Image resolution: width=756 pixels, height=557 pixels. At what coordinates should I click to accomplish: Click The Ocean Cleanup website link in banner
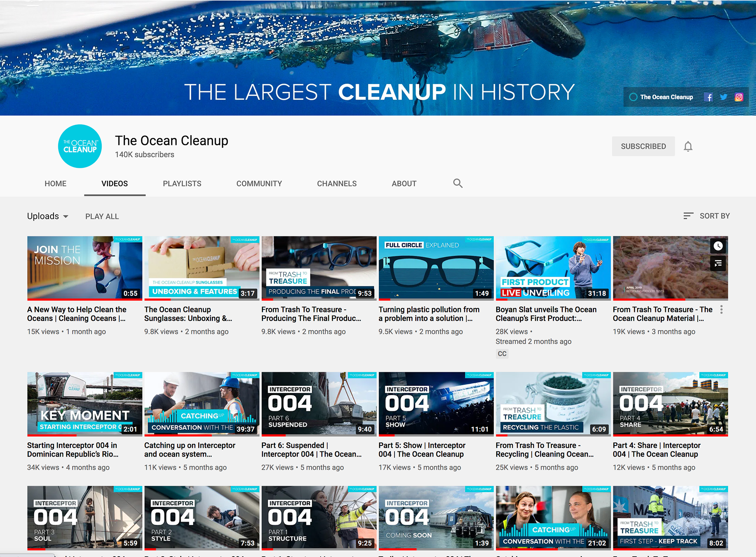[661, 97]
